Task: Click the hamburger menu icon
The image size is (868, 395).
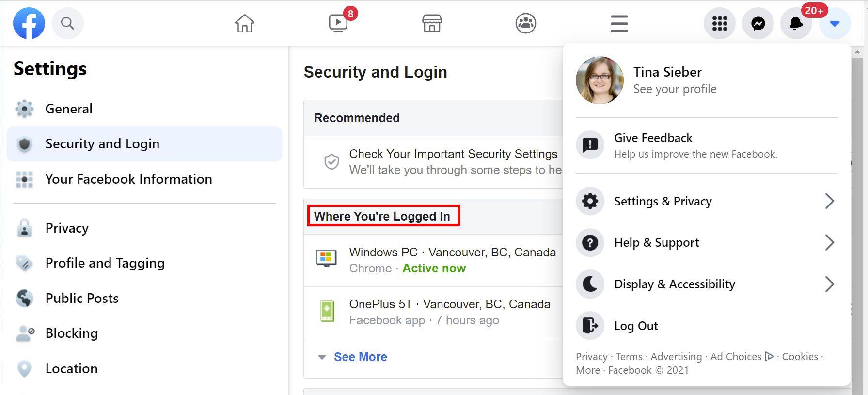Action: click(619, 23)
